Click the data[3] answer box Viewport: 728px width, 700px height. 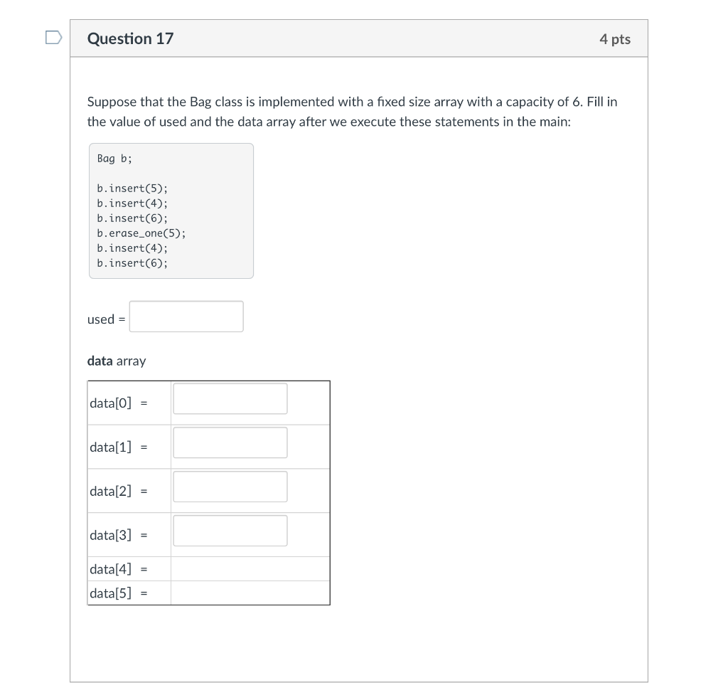tap(230, 531)
